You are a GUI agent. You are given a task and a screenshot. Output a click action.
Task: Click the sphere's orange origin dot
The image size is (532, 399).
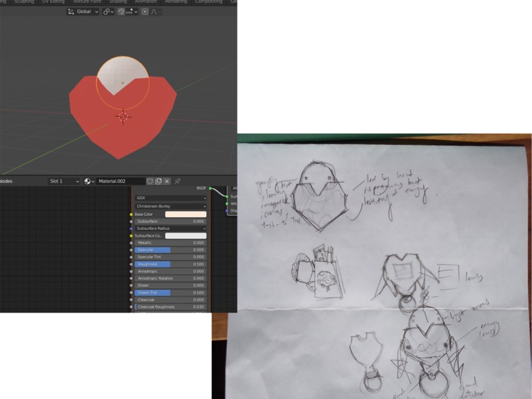coord(123,83)
